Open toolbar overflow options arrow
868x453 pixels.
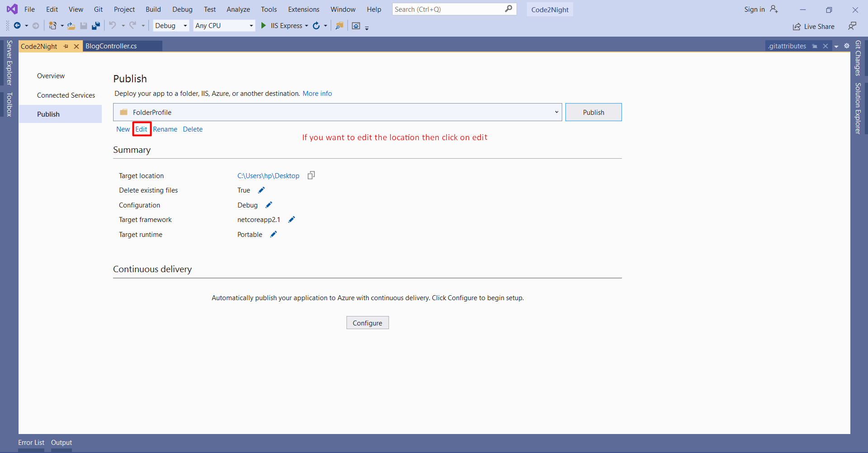pyautogui.click(x=367, y=28)
